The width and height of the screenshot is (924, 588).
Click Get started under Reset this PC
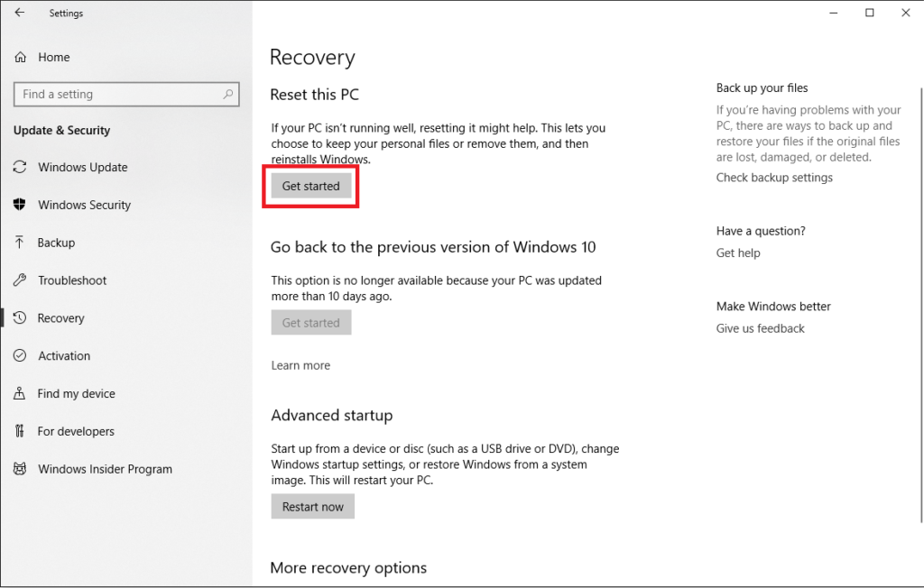click(310, 186)
